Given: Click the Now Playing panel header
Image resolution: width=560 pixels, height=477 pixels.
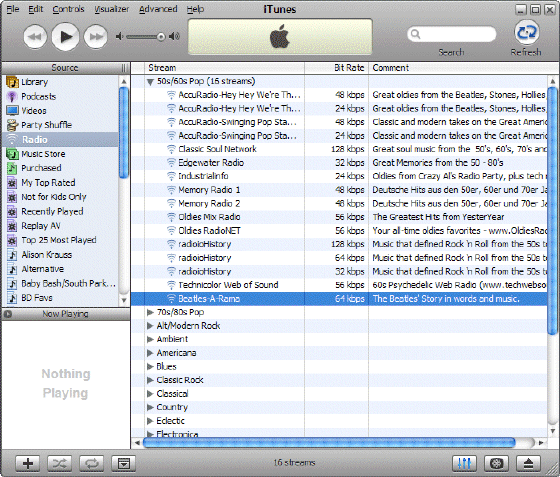Looking at the screenshot, I should 66,314.
